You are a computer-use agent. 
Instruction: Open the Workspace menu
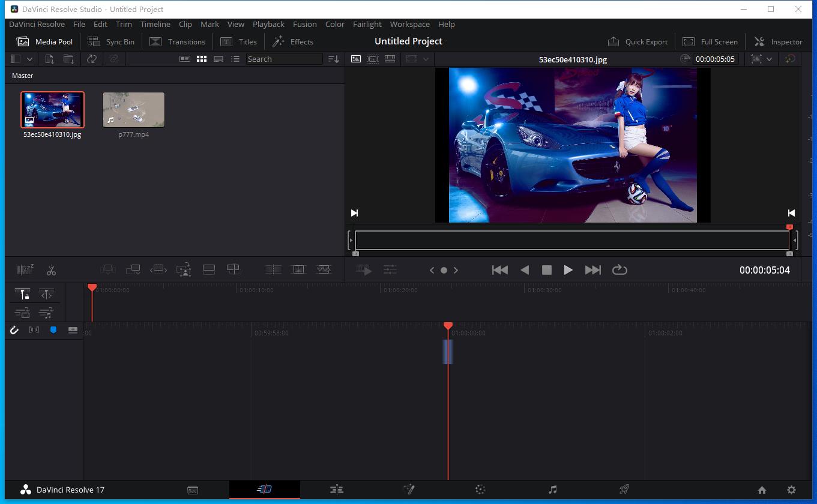pos(409,24)
